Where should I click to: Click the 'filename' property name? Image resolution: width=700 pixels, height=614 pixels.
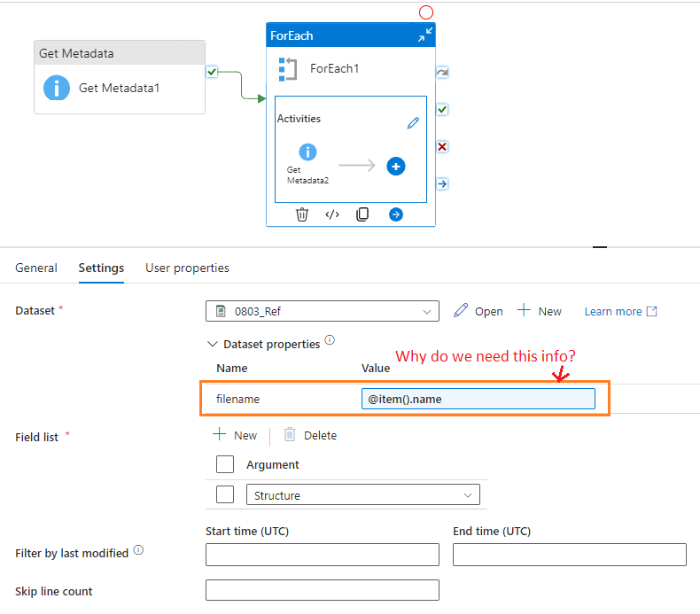pyautogui.click(x=238, y=399)
